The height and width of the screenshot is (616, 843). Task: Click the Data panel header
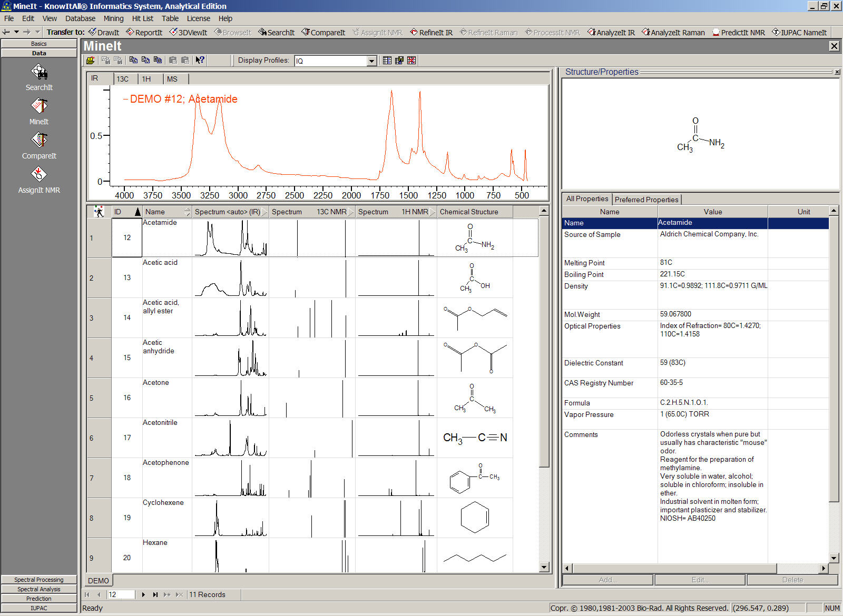[39, 53]
